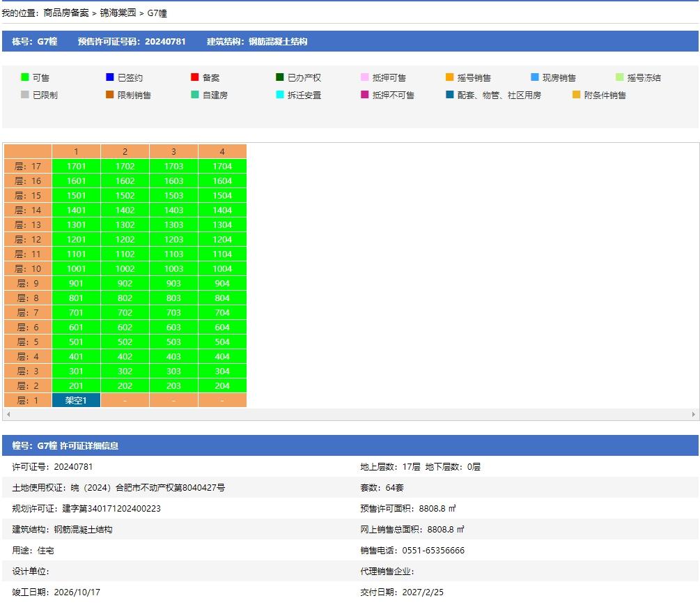This screenshot has height=605, width=700.
Task: Click the blue 已签约 legend swatch
Action: click(110, 77)
